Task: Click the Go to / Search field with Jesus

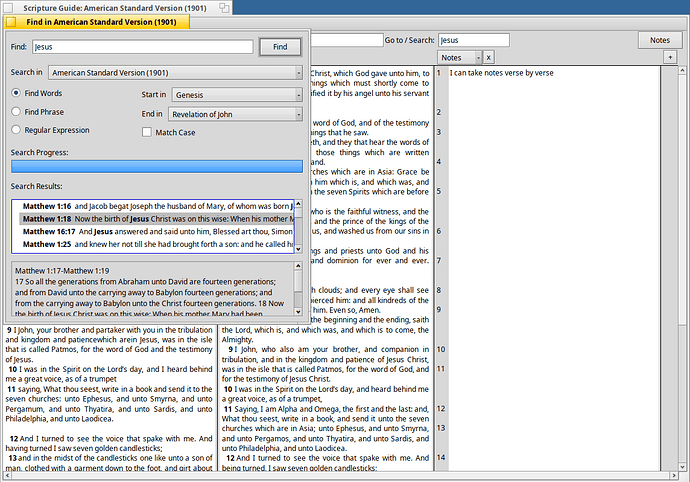Action: point(474,40)
